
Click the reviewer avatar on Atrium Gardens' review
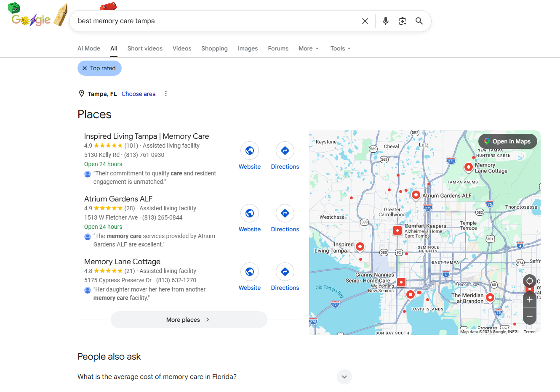88,237
